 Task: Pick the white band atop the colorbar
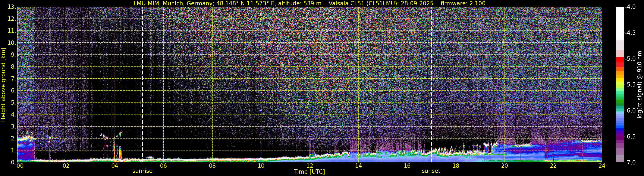620,23
